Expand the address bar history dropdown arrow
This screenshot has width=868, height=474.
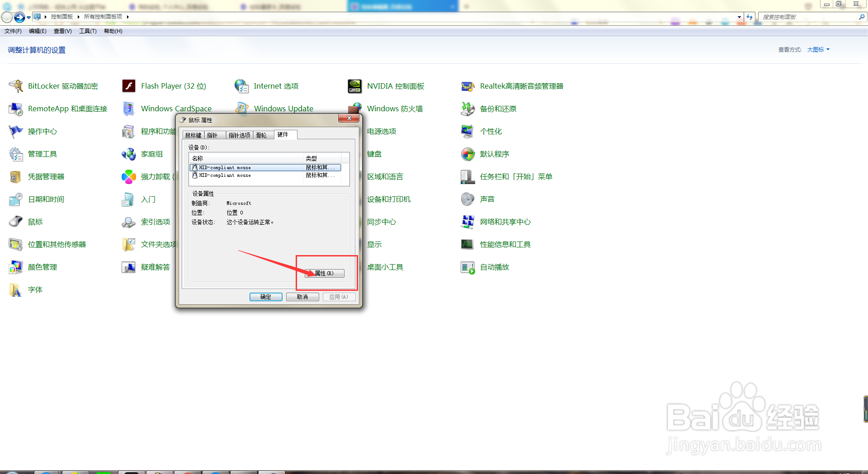739,17
